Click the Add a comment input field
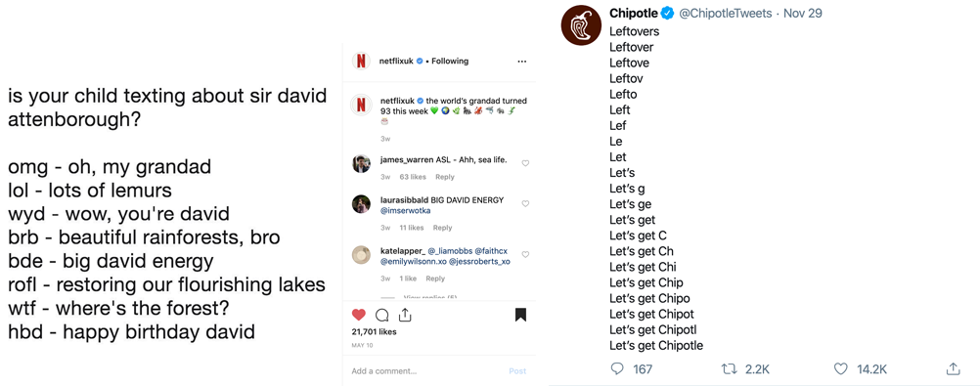 tap(425, 371)
